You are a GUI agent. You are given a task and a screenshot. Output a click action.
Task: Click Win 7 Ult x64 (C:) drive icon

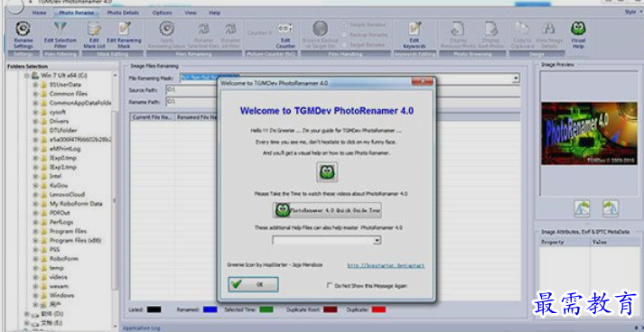click(x=35, y=76)
